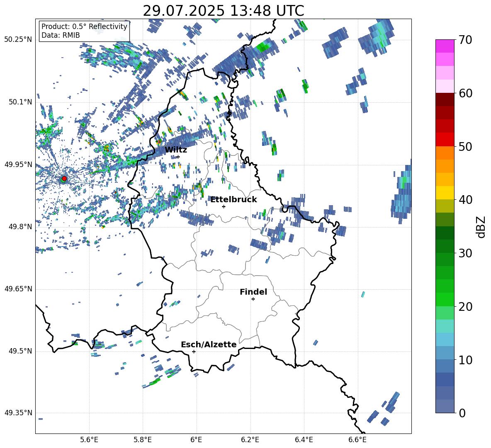Click the colorbar value 40
The width and height of the screenshot is (491, 448).
point(465,200)
